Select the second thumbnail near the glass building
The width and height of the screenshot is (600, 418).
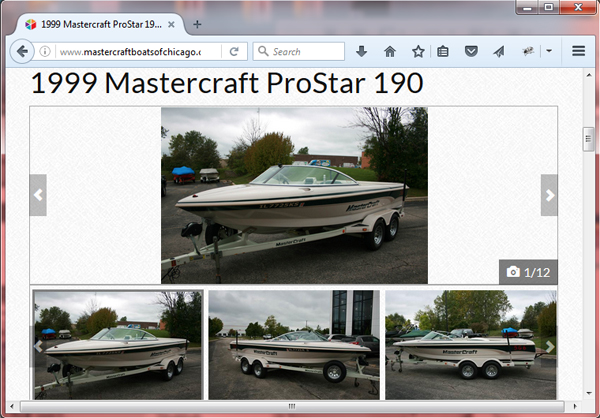click(294, 345)
